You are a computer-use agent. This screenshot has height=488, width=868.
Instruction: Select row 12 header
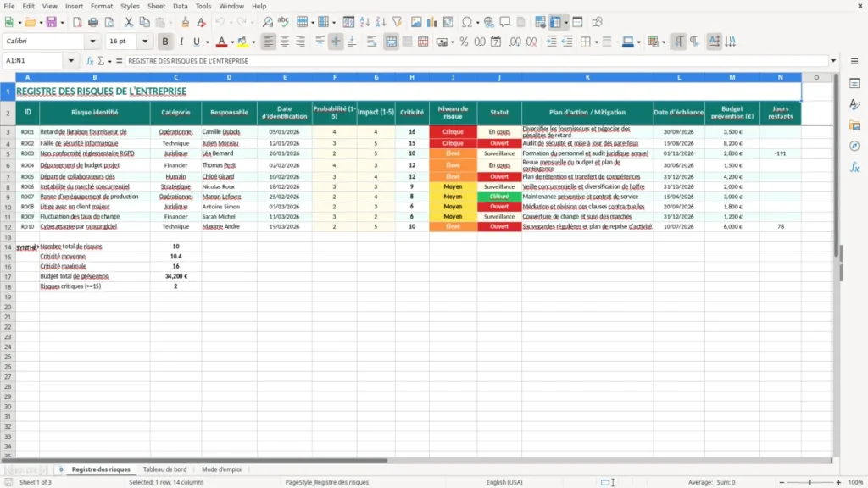(x=8, y=227)
